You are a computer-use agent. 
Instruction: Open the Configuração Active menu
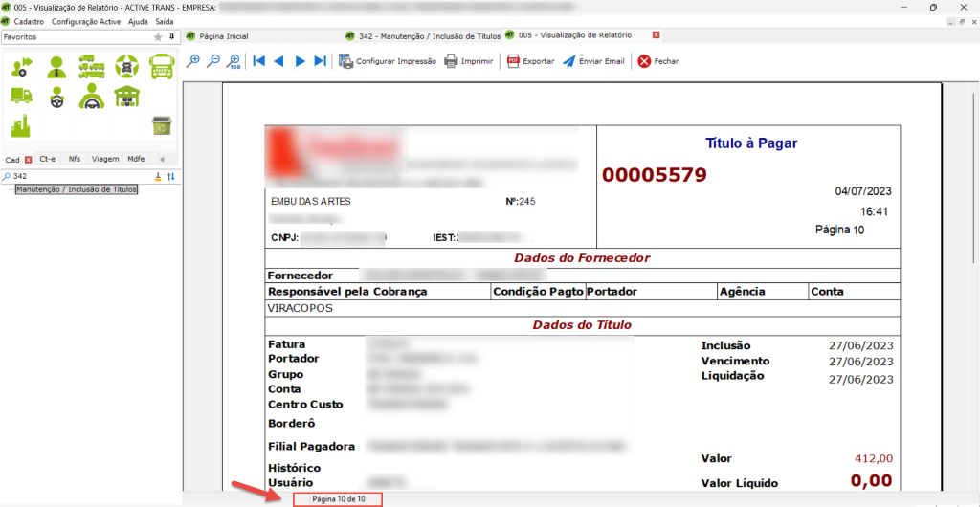86,21
